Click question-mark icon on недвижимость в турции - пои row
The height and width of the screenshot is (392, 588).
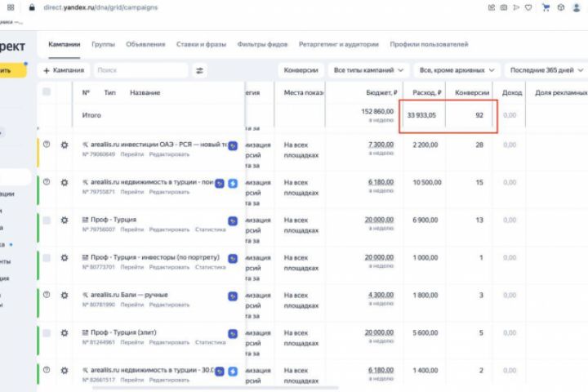[x=47, y=181]
